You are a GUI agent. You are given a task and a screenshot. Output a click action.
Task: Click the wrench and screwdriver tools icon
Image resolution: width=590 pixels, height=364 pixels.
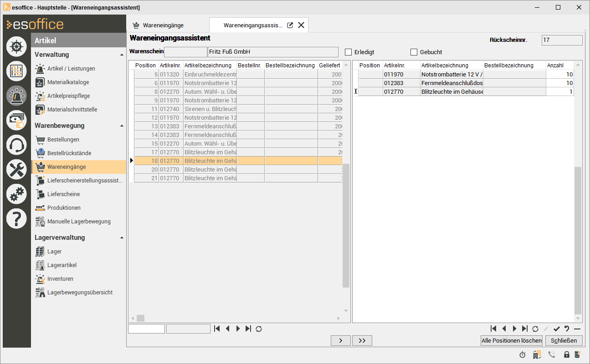16,170
